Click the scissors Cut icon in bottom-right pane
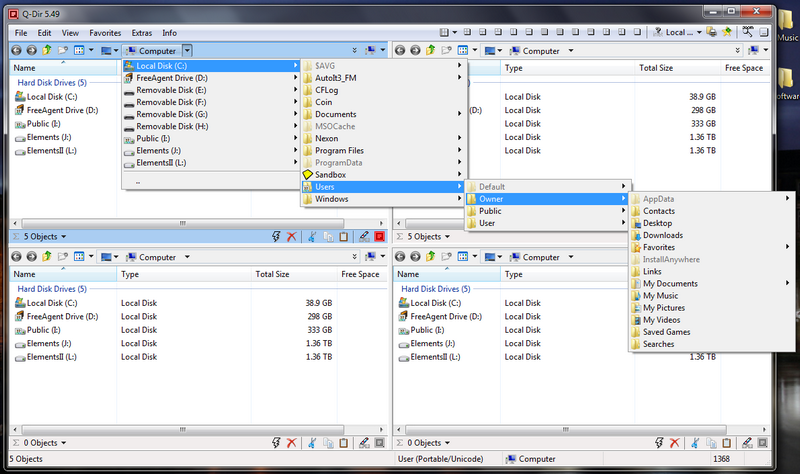Image resolution: width=800 pixels, height=474 pixels. tap(699, 442)
